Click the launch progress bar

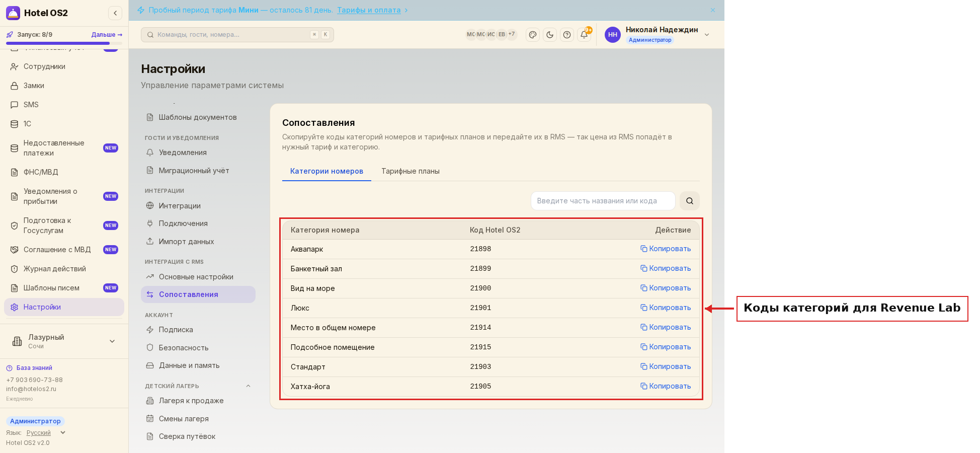[x=64, y=43]
